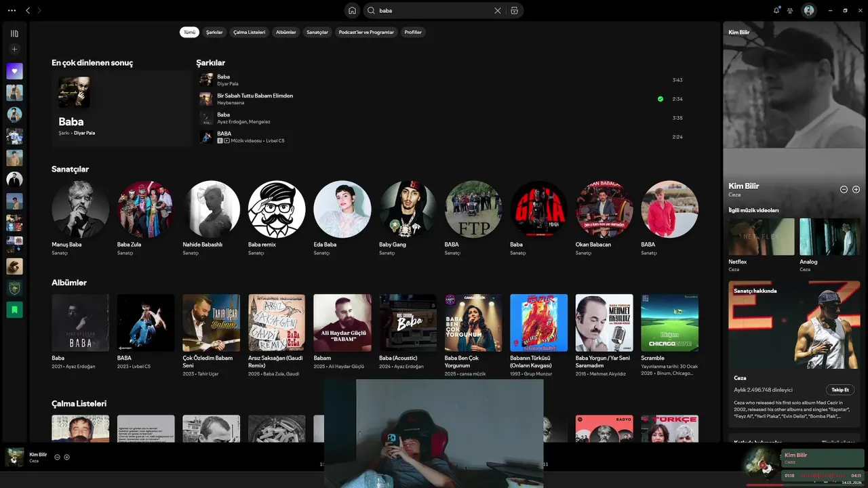
Task: Click minus icon in bottom now-playing bar
Action: point(57,457)
